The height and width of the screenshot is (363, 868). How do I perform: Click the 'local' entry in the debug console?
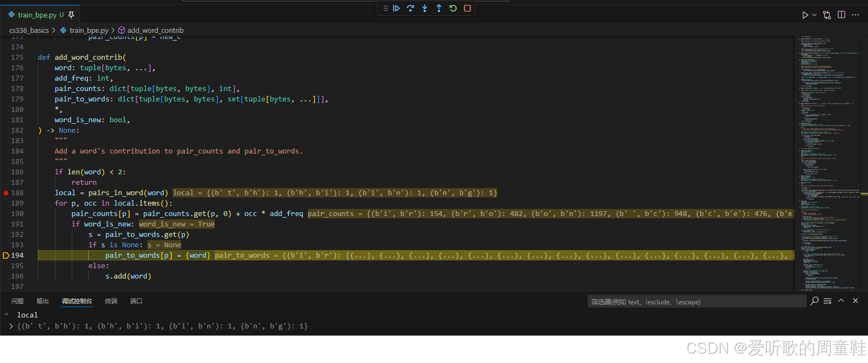27,315
